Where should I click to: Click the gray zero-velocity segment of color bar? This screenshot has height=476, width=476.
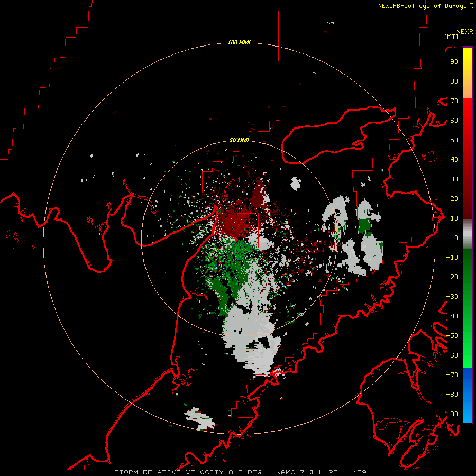[467, 234]
